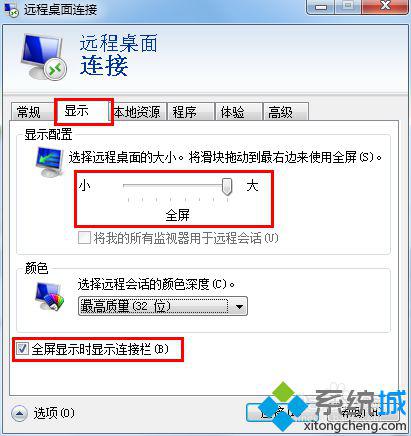Click the display configuration monitor icon

click(x=50, y=162)
